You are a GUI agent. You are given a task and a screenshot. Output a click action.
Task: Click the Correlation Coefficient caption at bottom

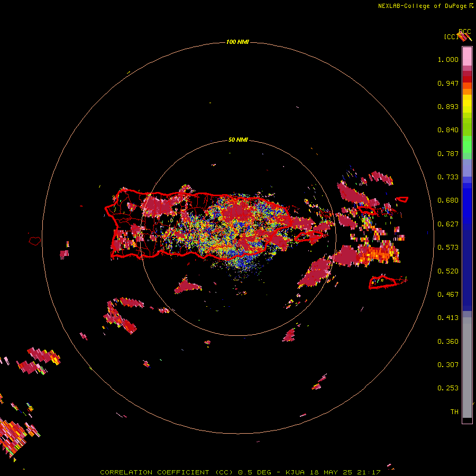coord(240,472)
